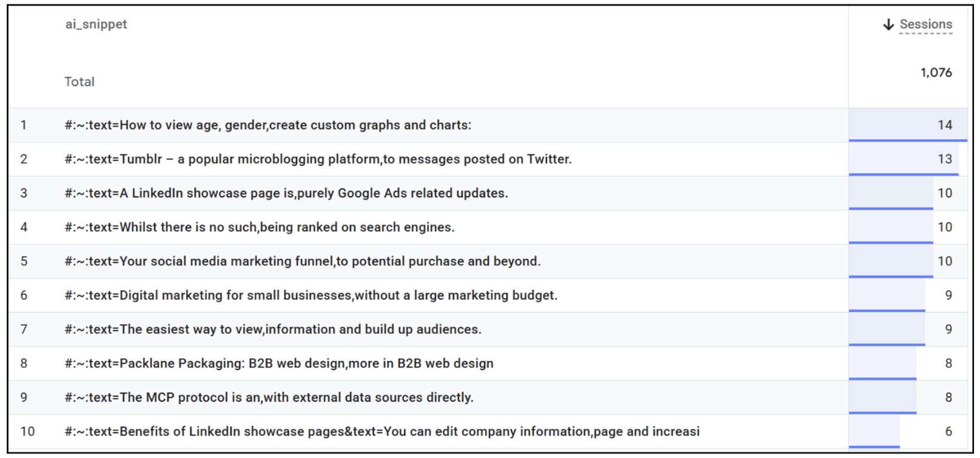The width and height of the screenshot is (980, 458).
Task: Select 'The easiest way to view' snippet
Action: point(273,329)
